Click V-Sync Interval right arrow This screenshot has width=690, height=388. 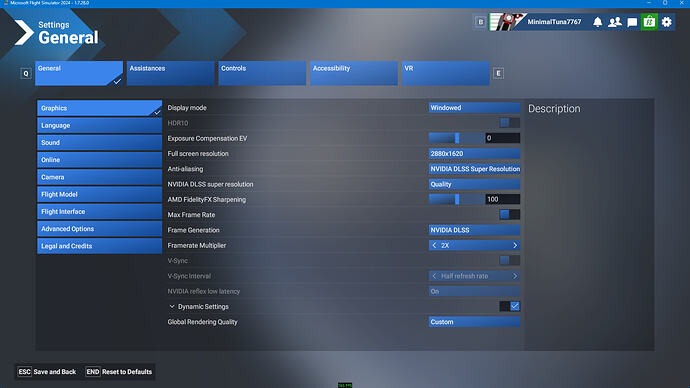(515, 276)
